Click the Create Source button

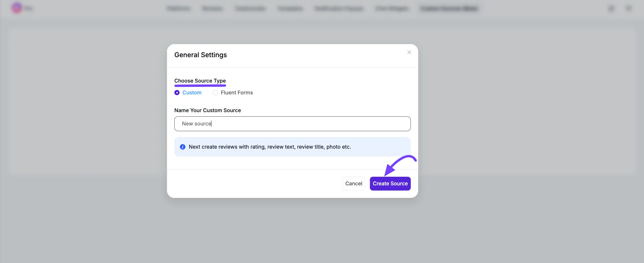[x=390, y=183]
